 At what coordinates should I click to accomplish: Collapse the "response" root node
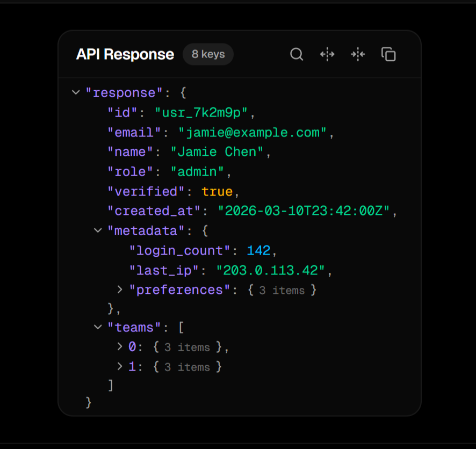[76, 92]
